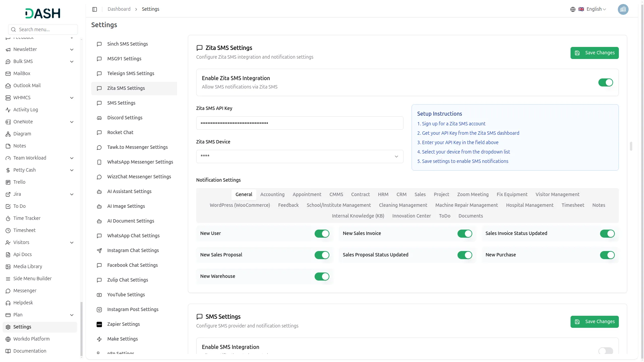Toggle New Sales Invoice notification
644x362 pixels.
tap(465, 234)
